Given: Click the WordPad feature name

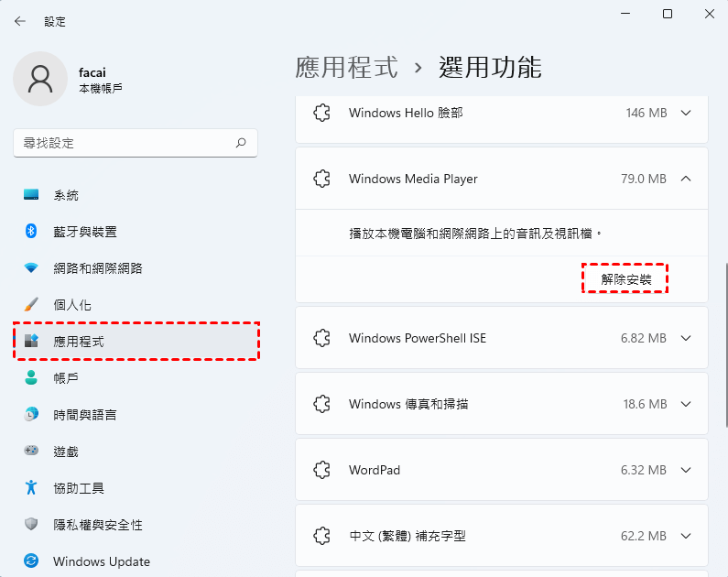Looking at the screenshot, I should (x=375, y=470).
